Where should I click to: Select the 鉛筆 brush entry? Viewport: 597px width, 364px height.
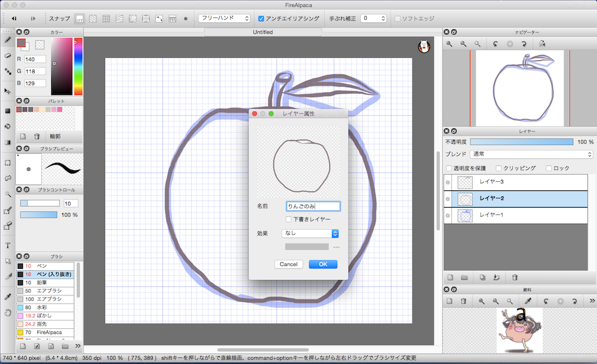(45, 282)
